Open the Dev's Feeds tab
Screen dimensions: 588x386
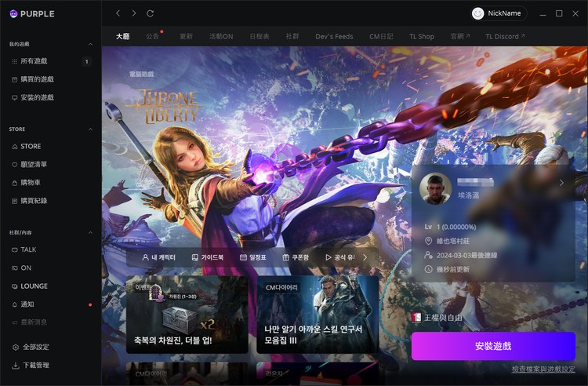(x=334, y=36)
